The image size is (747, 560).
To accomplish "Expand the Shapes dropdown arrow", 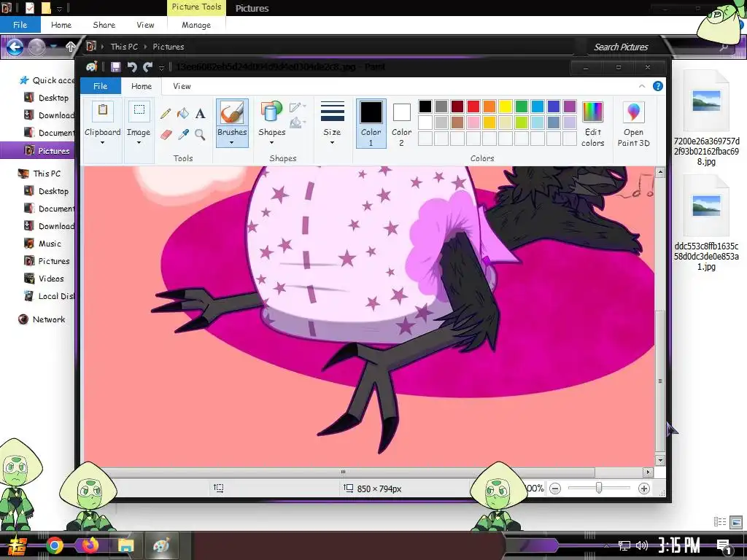I will (271, 142).
